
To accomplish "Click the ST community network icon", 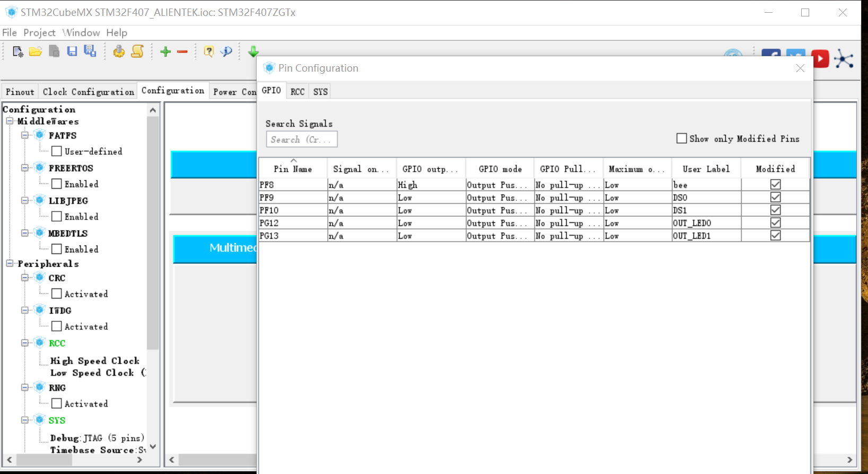I will [x=844, y=58].
